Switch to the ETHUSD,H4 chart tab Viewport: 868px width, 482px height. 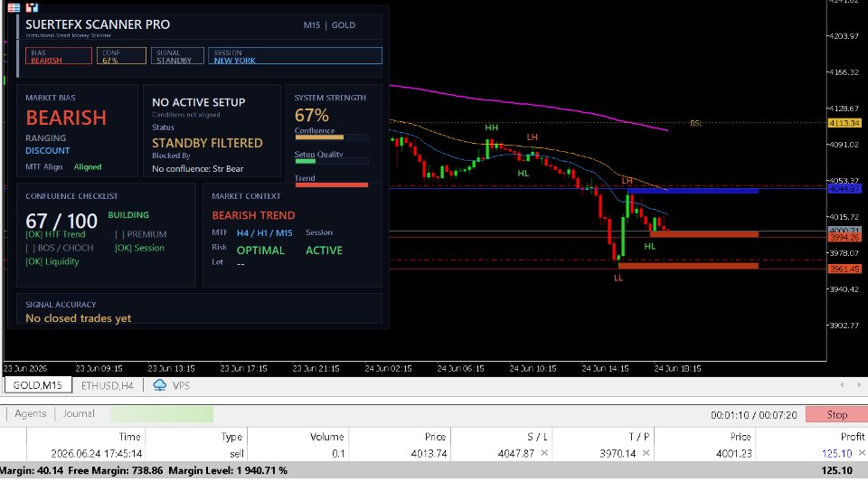click(108, 386)
